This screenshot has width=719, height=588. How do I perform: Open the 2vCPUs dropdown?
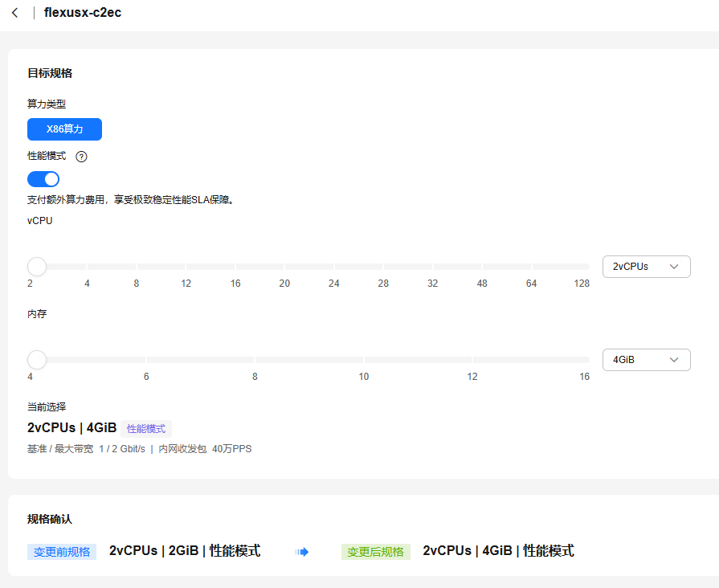646,267
